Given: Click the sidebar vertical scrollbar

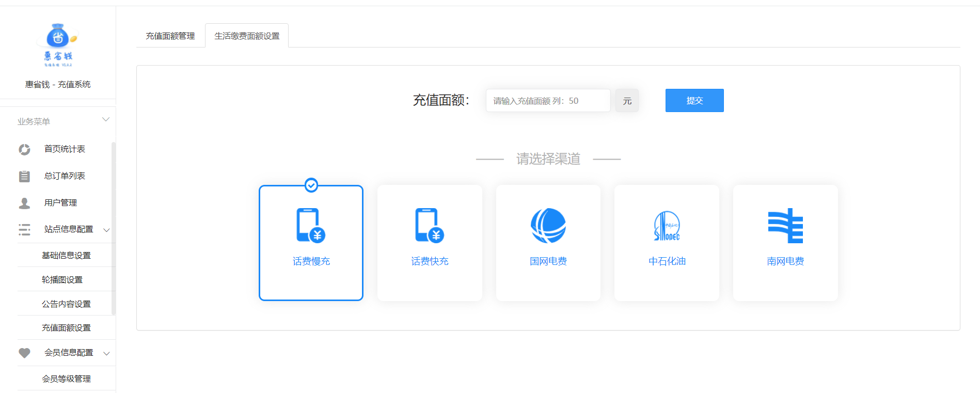Looking at the screenshot, I should (x=114, y=227).
